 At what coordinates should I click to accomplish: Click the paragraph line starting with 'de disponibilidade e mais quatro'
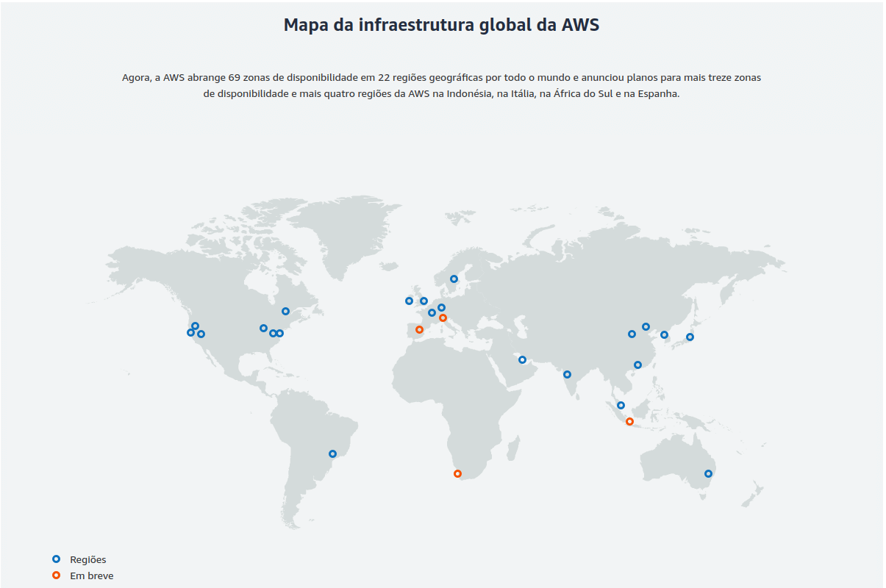pyautogui.click(x=442, y=94)
